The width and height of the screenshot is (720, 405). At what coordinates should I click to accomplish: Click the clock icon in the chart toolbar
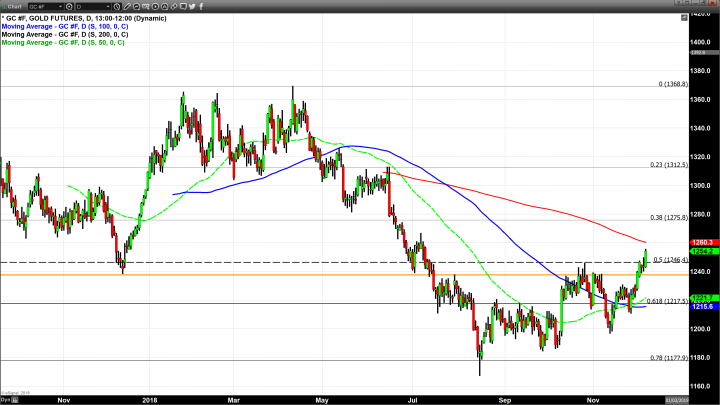click(x=117, y=6)
